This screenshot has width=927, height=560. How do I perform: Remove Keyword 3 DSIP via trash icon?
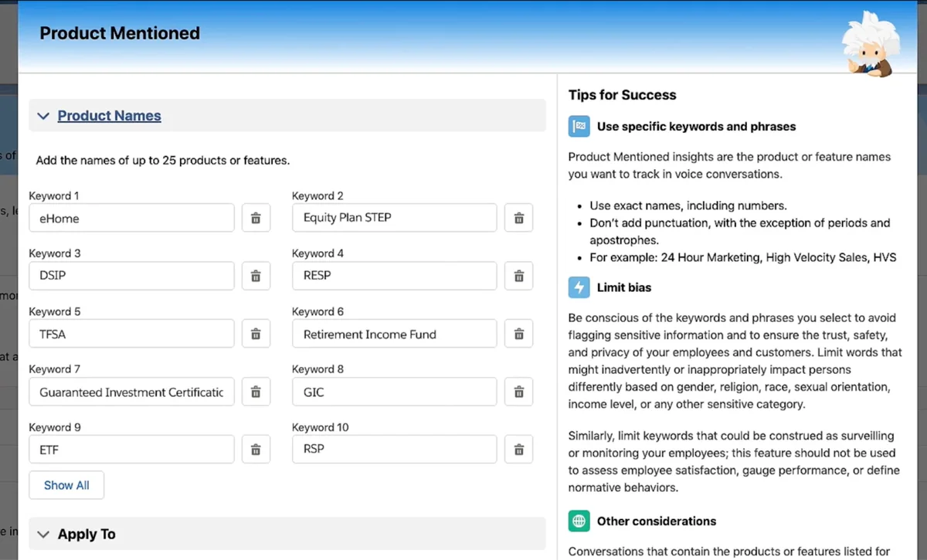(256, 276)
